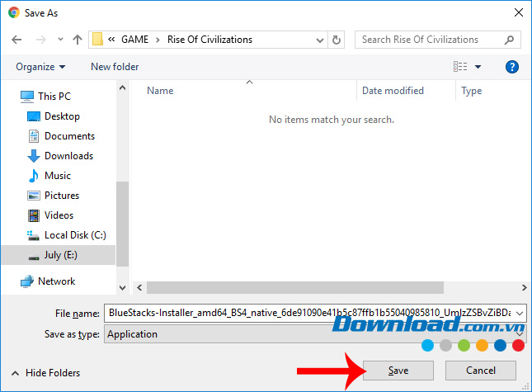The width and height of the screenshot is (532, 392).
Task: Open the address bar history dropdown
Action: [319, 40]
